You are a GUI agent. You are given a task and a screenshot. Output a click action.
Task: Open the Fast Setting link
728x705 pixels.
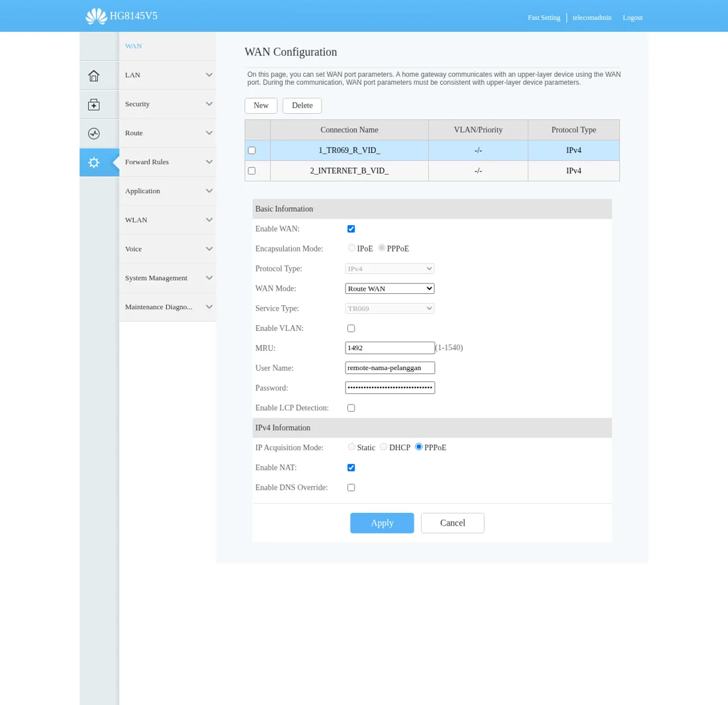click(543, 18)
